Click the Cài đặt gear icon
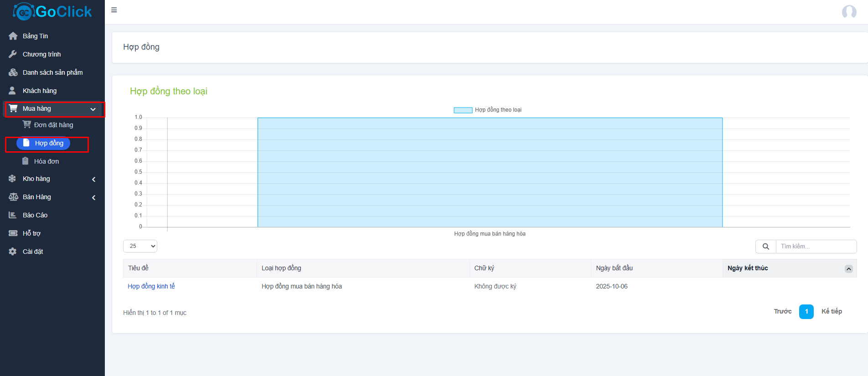The image size is (868, 376). 13,252
